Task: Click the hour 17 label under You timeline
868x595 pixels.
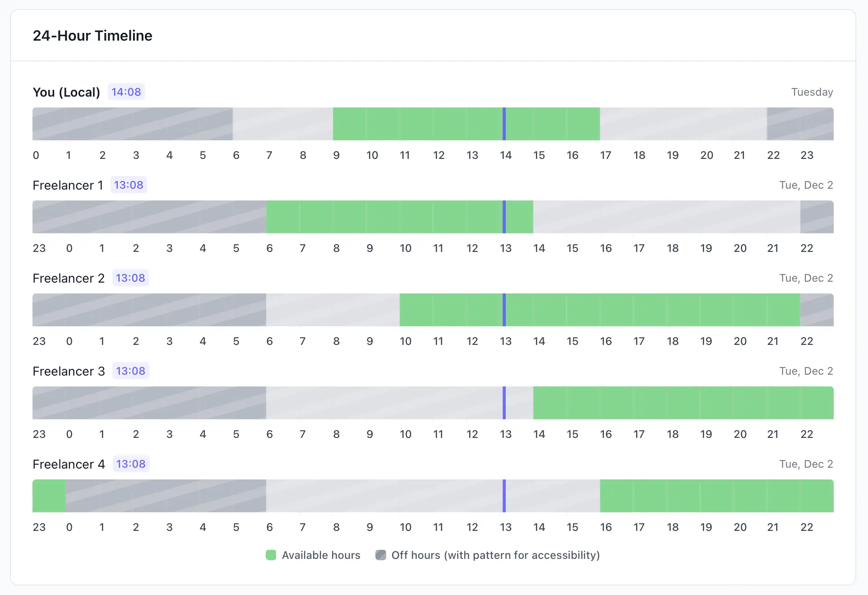Action: (x=605, y=155)
